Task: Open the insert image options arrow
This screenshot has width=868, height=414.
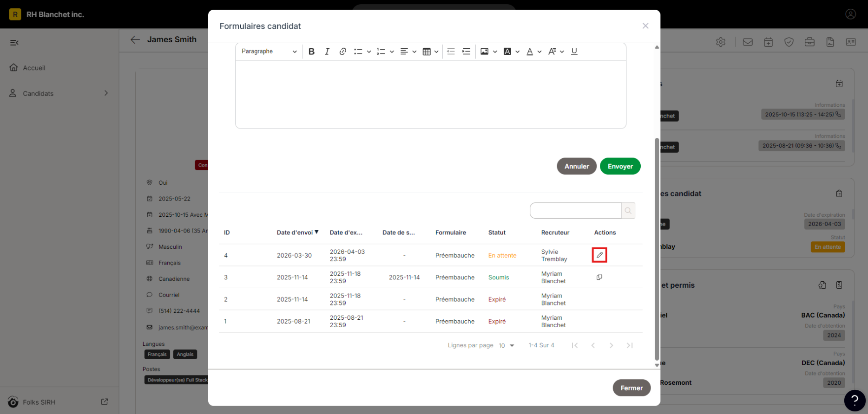Action: [495, 52]
